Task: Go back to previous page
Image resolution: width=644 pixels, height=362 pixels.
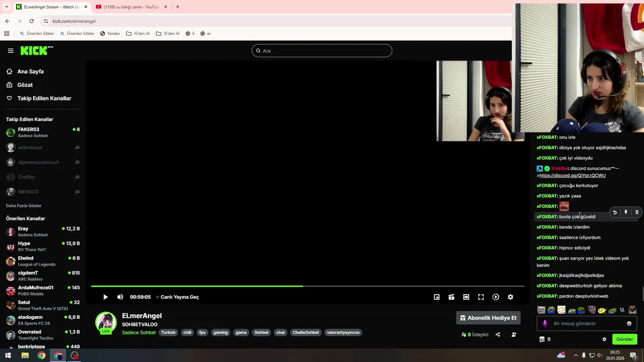Action: (7, 21)
